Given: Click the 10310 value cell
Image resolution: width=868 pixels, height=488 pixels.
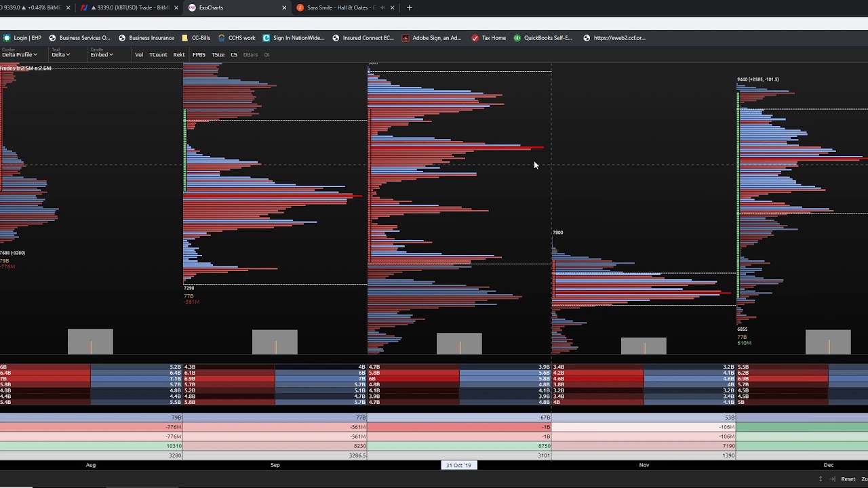Looking at the screenshot, I should pos(91,446).
